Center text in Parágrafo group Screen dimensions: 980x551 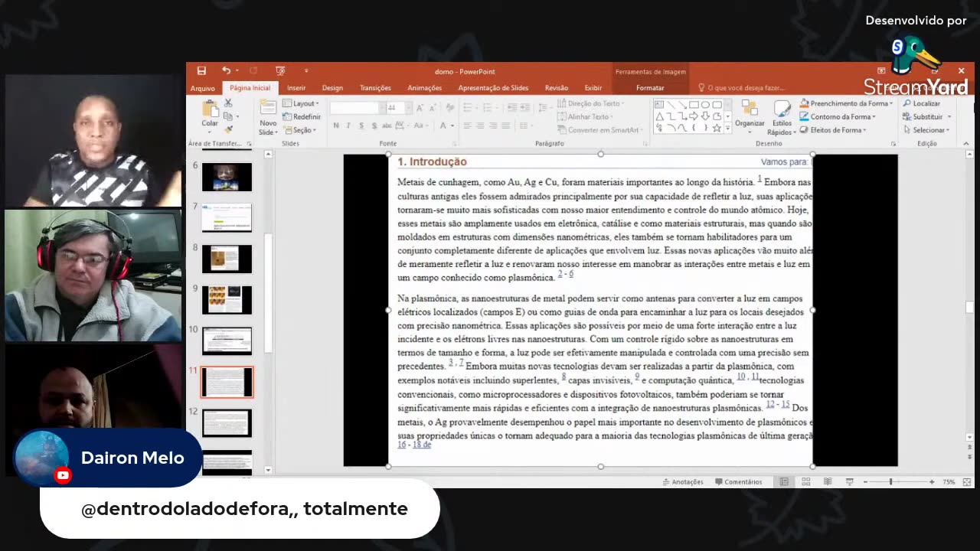(480, 126)
